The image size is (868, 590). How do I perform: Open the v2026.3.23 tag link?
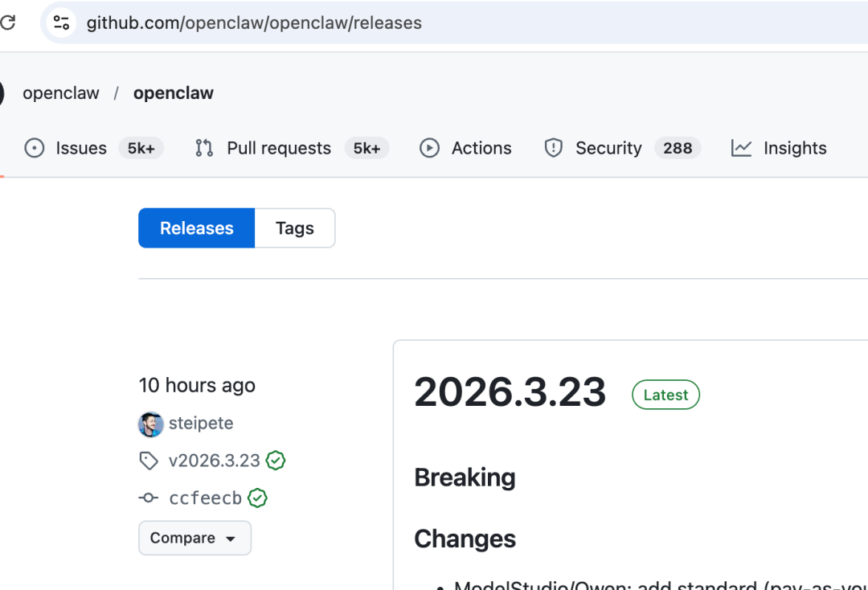pos(215,461)
